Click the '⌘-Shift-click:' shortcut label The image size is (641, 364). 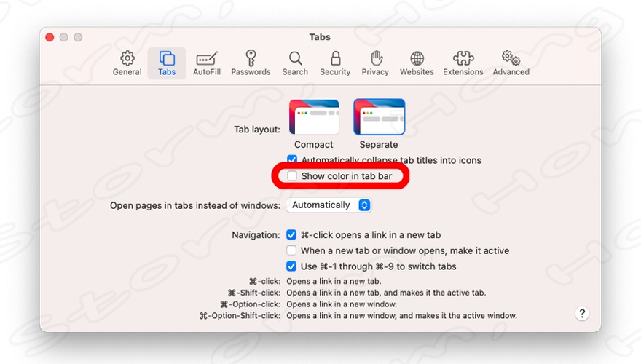[x=254, y=293]
